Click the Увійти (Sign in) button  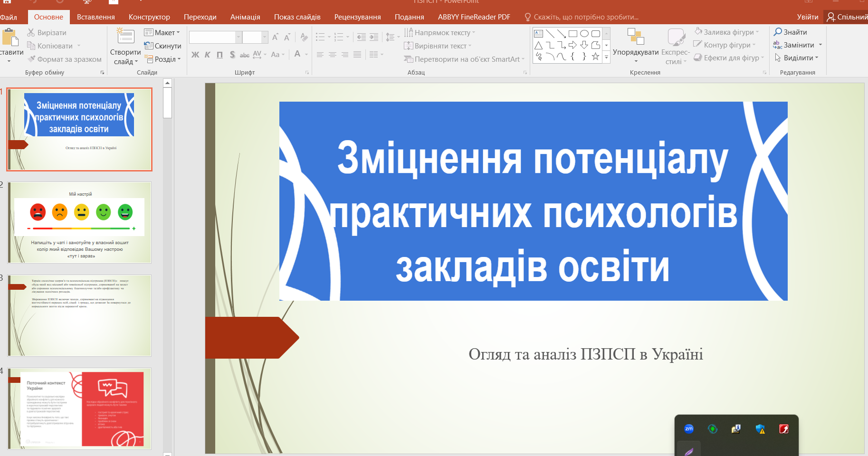tap(807, 17)
